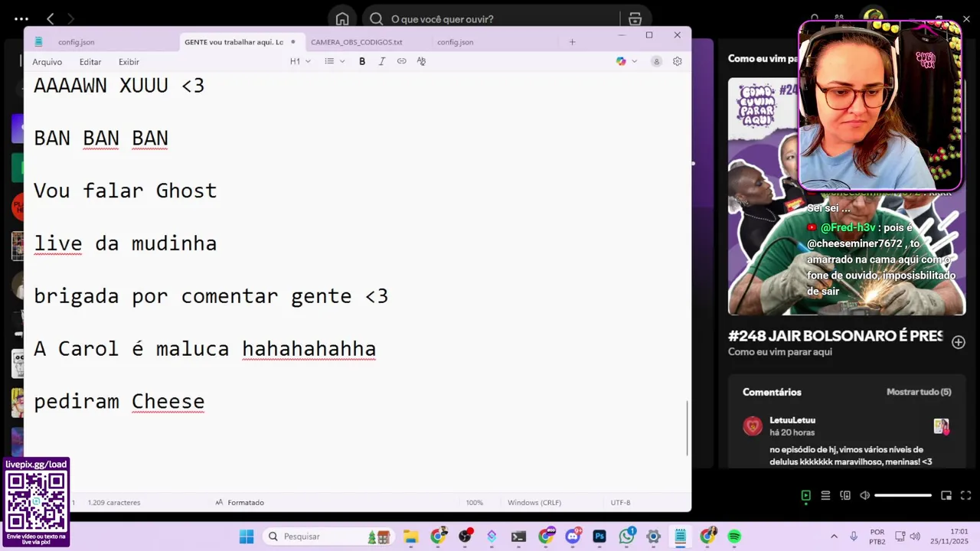Open commenter LetuuLetuu's profile name
The width and height of the screenshot is (980, 551).
click(792, 420)
